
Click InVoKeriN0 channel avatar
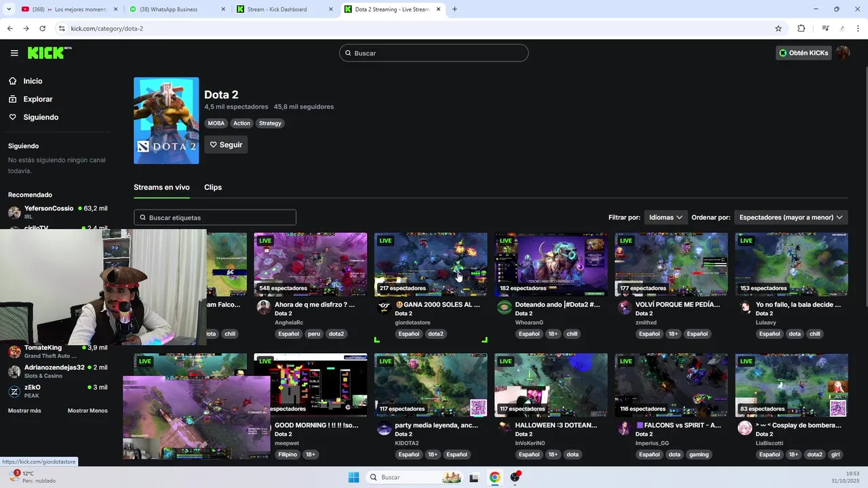[x=504, y=428]
